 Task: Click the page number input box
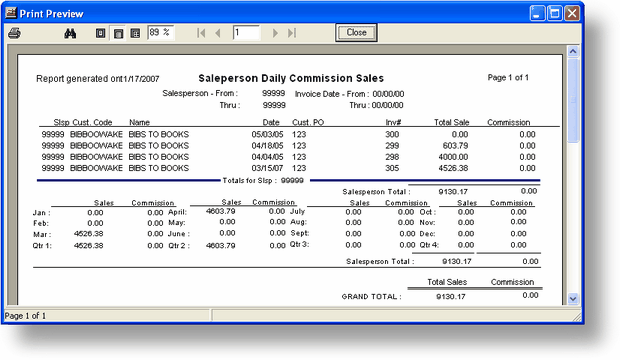point(246,32)
